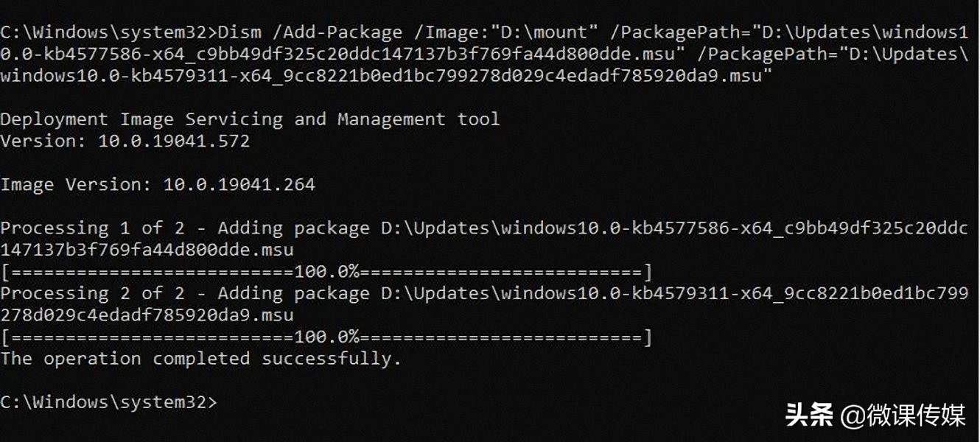Click The operation completed successfully message
This screenshot has width=980, height=442.
pyautogui.click(x=200, y=359)
